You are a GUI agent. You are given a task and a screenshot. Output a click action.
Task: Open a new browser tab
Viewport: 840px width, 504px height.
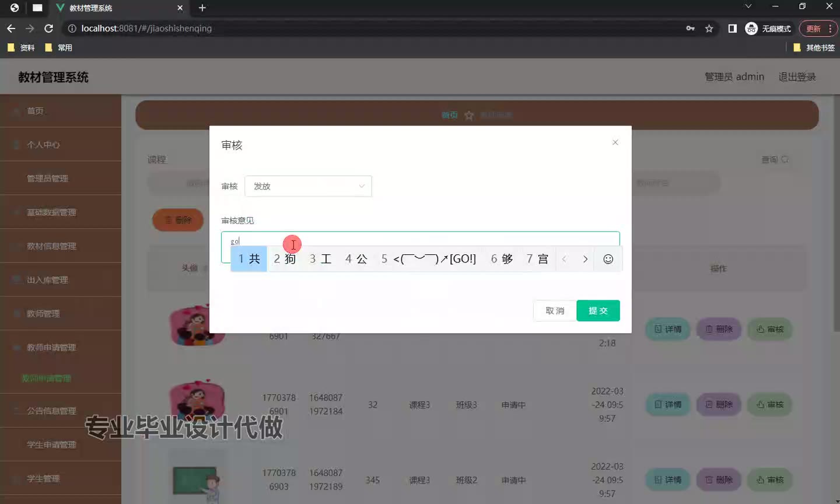[x=202, y=8]
